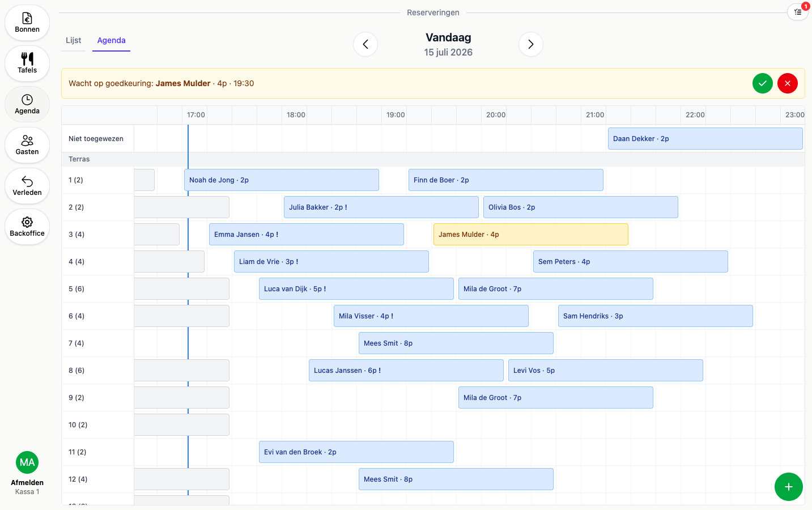This screenshot has width=812, height=510.
Task: Open Daan Dekker 2p unassigned reservation
Action: 705,139
